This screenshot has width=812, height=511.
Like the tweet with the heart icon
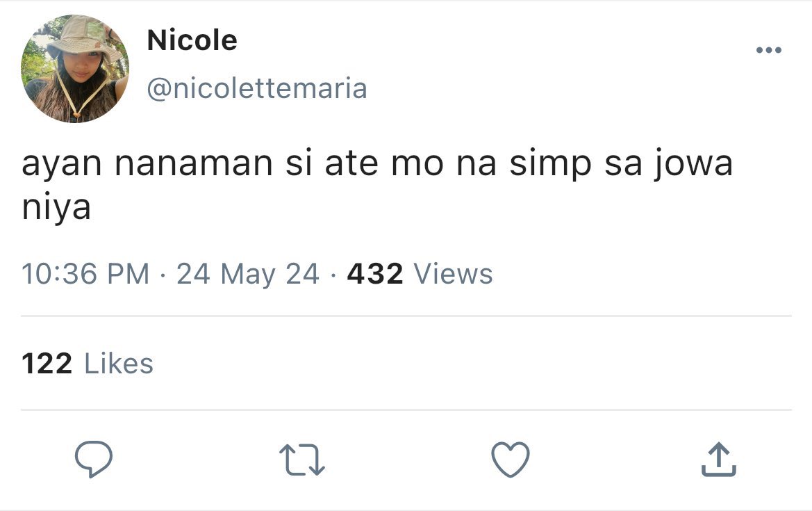[x=511, y=459]
